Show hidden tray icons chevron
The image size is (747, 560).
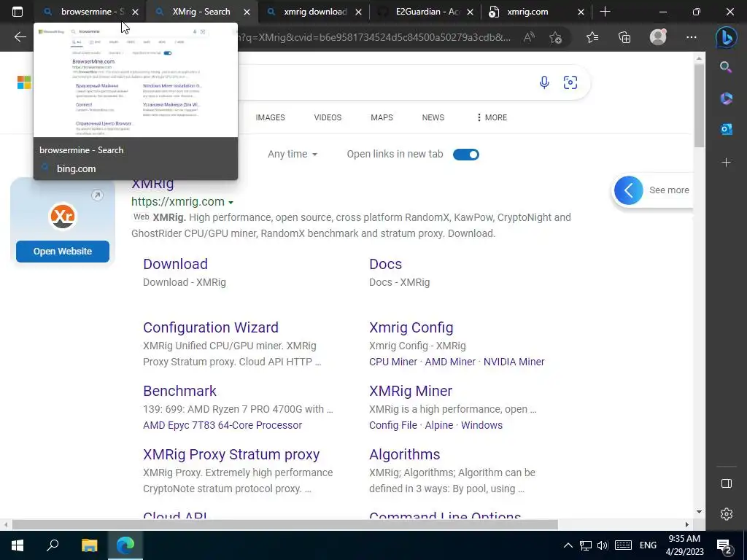(568, 545)
